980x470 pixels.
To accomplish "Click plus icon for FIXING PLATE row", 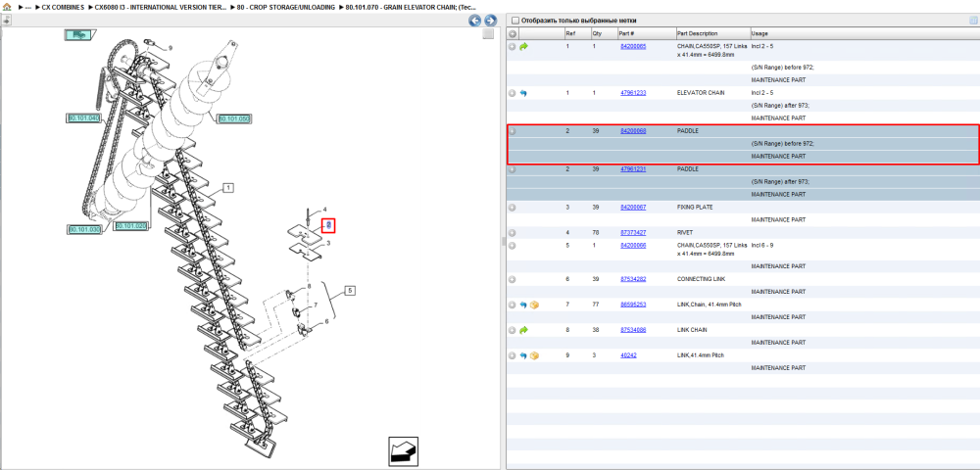I will tap(513, 208).
